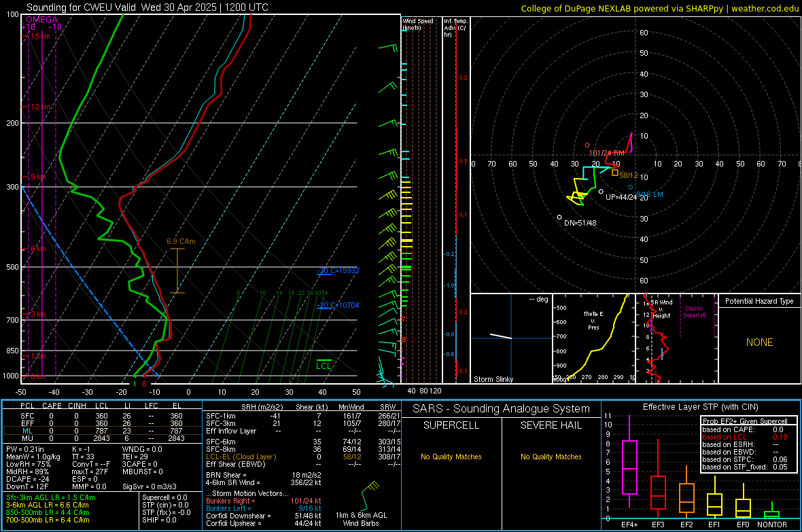Click the blue left-mover circle on the hodograph

click(x=631, y=188)
